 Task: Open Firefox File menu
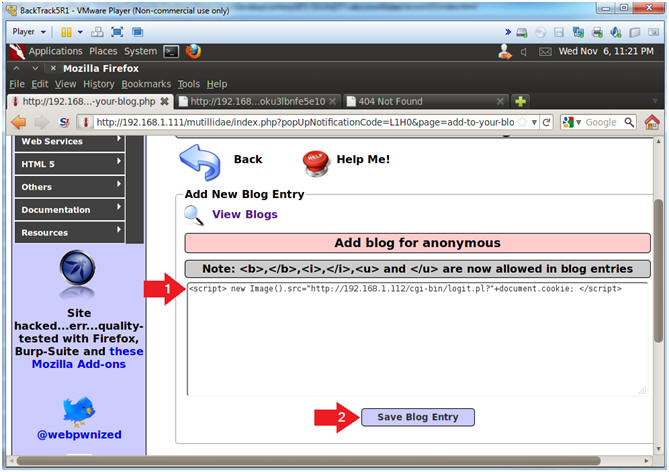pos(17,84)
